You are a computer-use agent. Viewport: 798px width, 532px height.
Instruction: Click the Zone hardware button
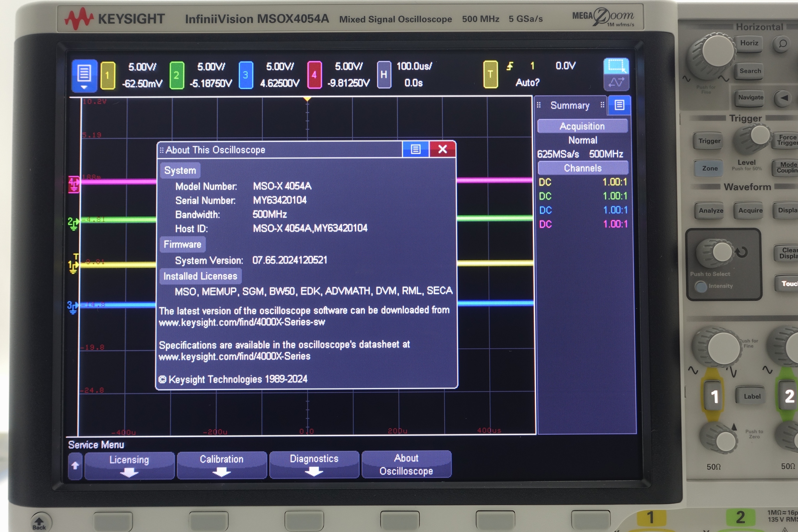coord(710,168)
